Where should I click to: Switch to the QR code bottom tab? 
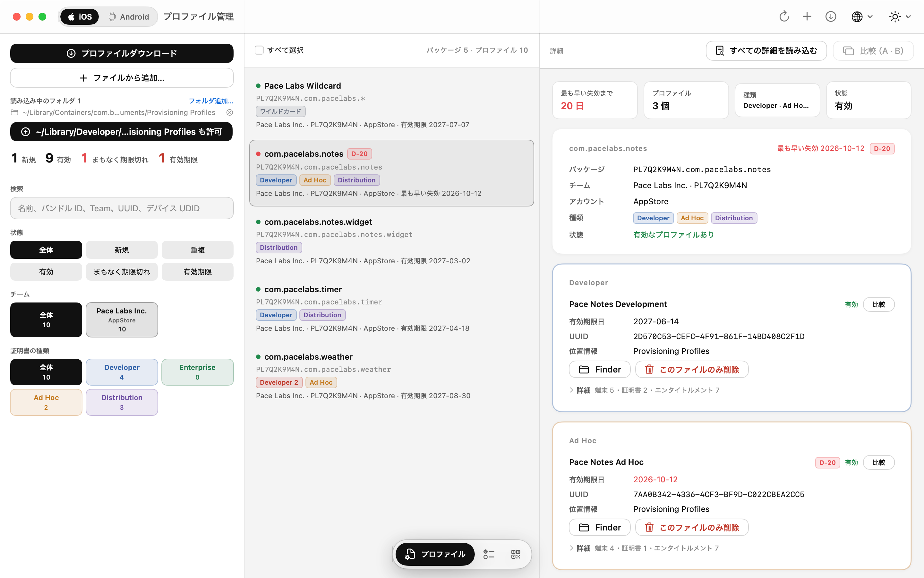516,554
